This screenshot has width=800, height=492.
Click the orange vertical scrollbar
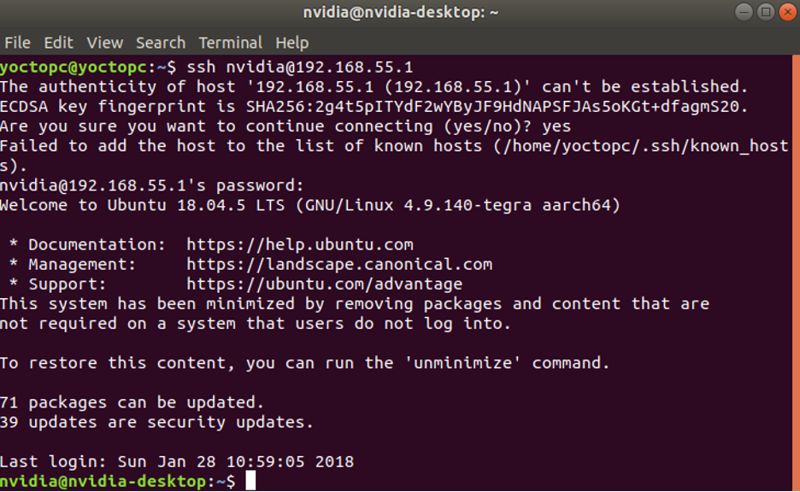796,273
